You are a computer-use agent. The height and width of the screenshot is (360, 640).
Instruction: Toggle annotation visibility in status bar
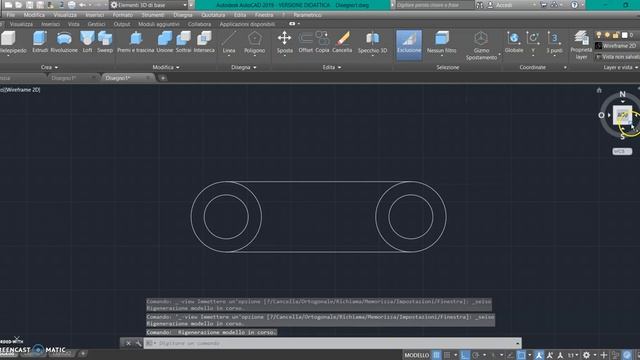[539, 355]
